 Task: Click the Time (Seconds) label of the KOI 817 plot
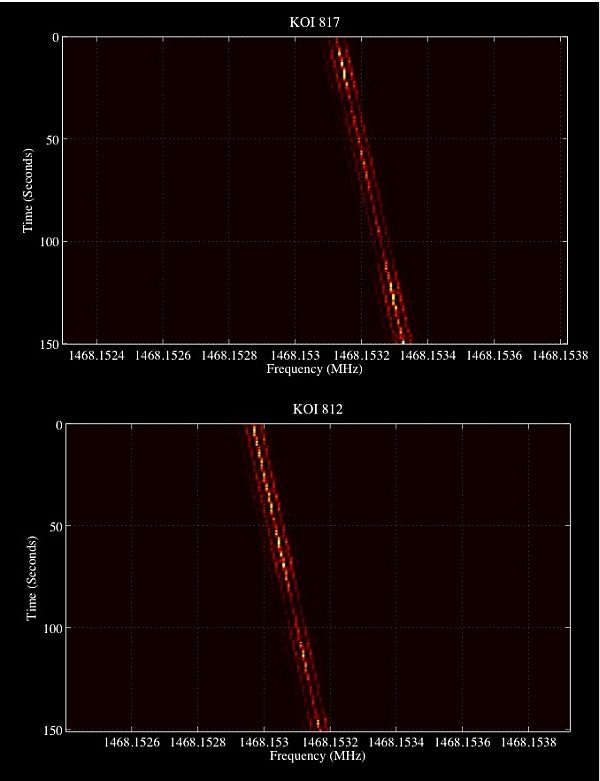28,190
